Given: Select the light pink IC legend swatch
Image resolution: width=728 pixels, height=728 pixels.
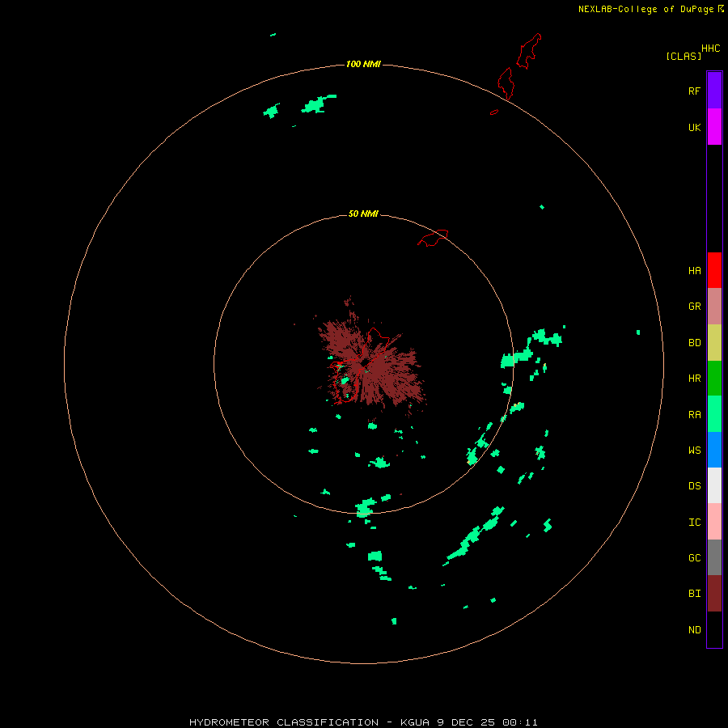Looking at the screenshot, I should tap(714, 522).
